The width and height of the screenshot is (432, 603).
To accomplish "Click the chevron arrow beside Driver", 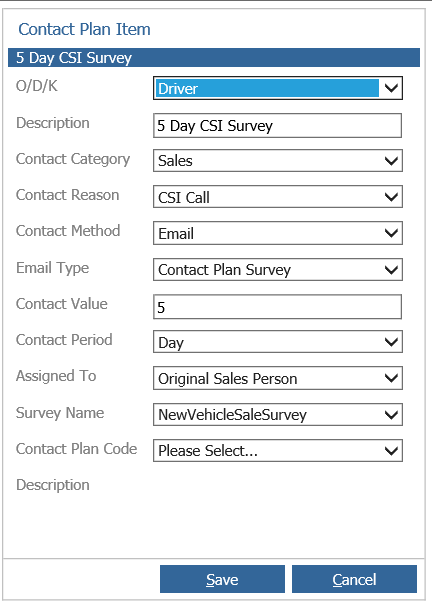I will [x=391, y=88].
